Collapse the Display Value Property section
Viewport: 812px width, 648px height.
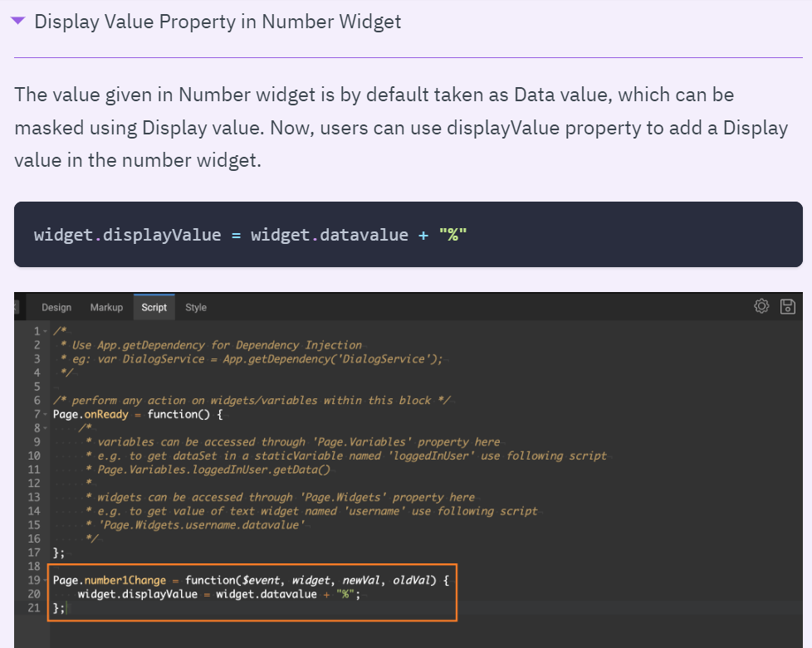pos(18,21)
